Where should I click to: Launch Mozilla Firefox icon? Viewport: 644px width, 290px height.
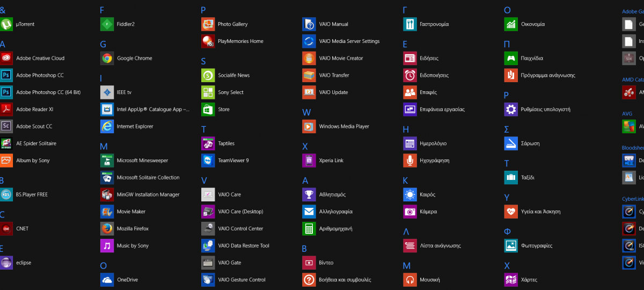(x=107, y=229)
